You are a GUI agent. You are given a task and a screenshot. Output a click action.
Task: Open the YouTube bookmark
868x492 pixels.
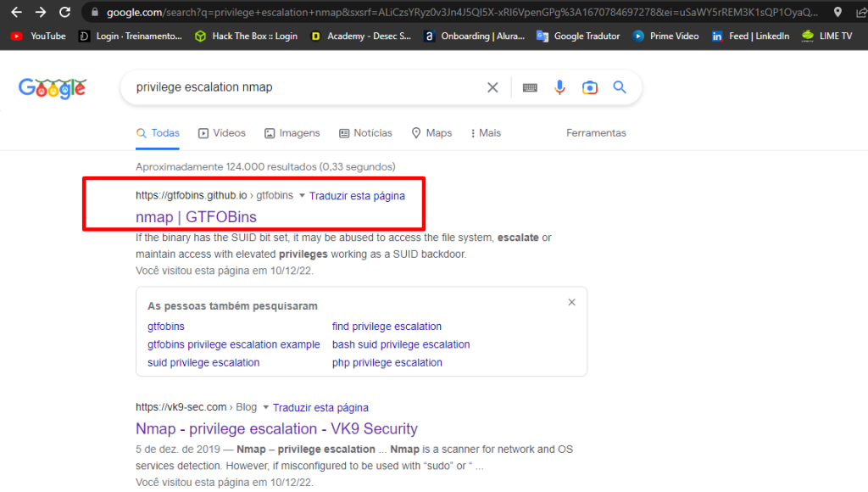point(39,36)
